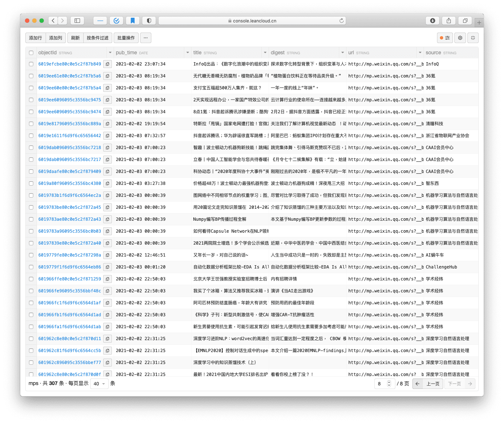Copy objectId 601966ffe80c0e5c2f871259
Image resolution: width=504 pixels, height=423 pixels.
(x=108, y=279)
